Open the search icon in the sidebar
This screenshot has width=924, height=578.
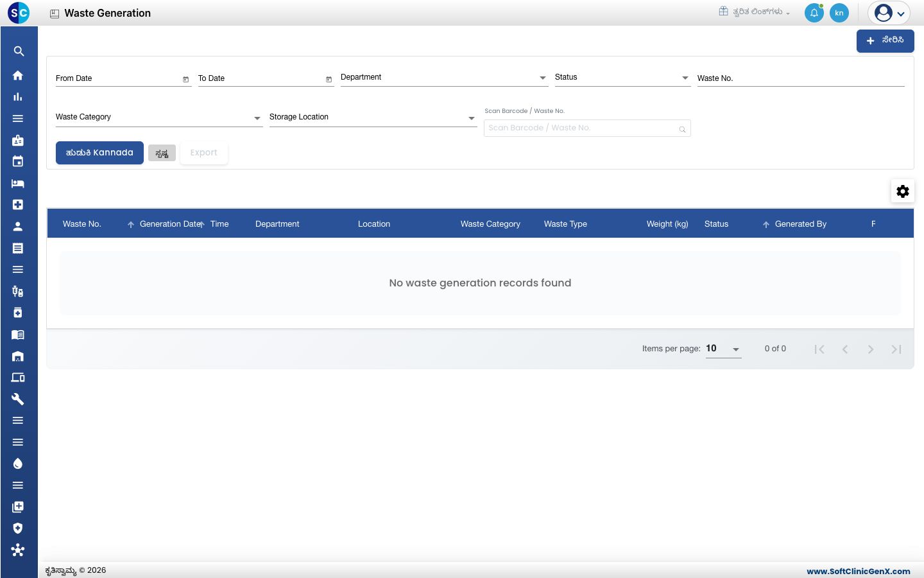pyautogui.click(x=19, y=51)
